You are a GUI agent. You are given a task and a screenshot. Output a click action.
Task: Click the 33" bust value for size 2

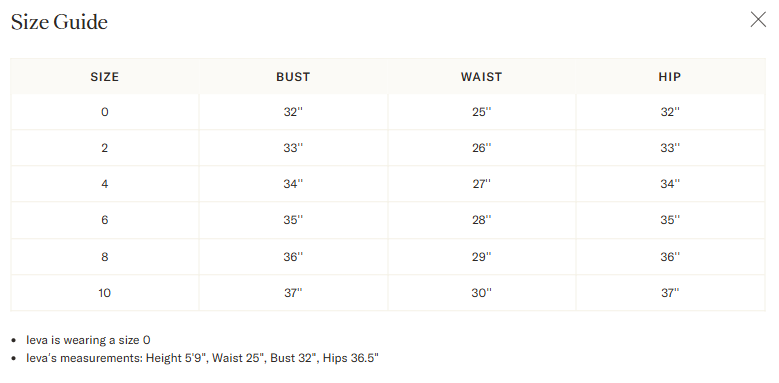(293, 148)
